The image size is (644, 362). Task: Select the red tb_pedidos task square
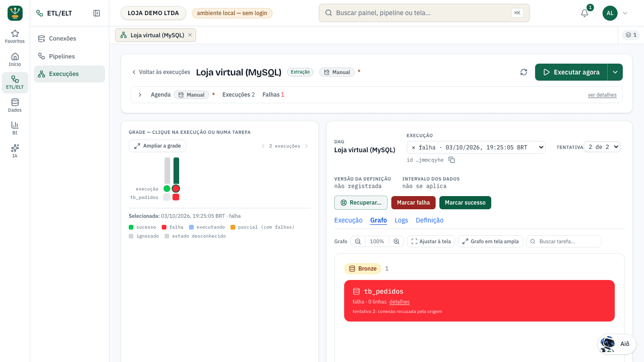[176, 197]
